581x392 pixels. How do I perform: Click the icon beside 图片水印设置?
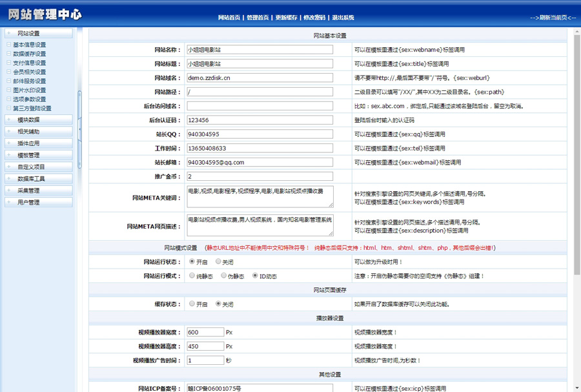8,90
